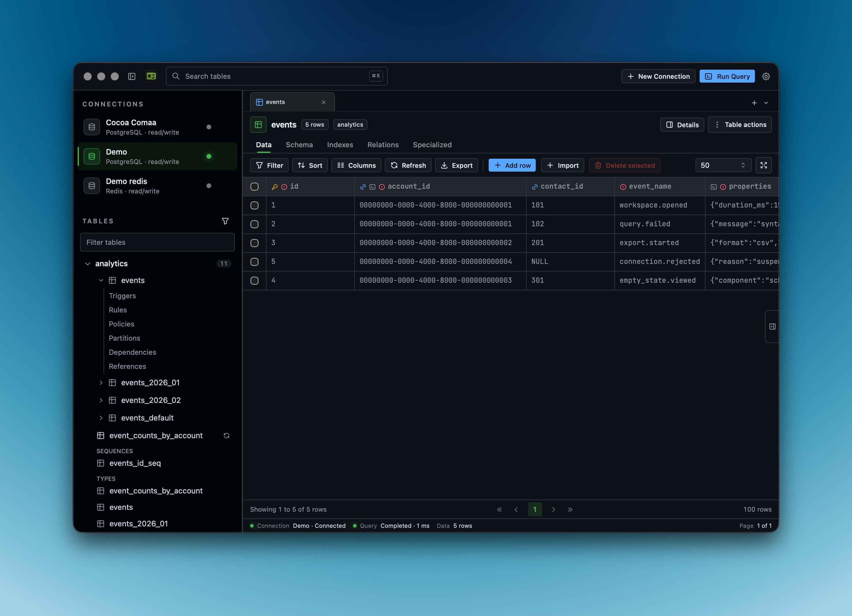Toggle the sidebar panel icon
This screenshot has height=616, width=852.
pos(132,77)
